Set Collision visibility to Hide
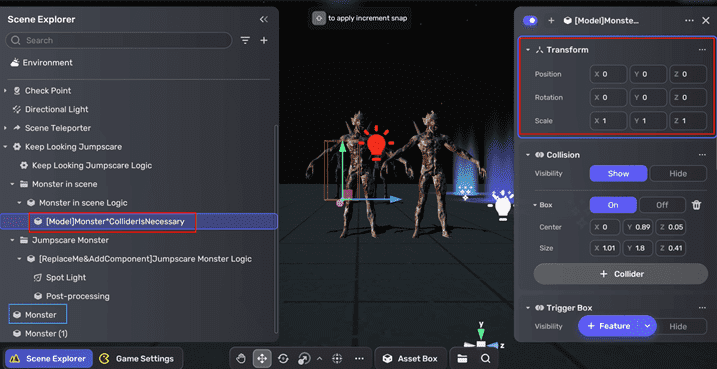Image resolution: width=717 pixels, height=369 pixels. coord(678,174)
